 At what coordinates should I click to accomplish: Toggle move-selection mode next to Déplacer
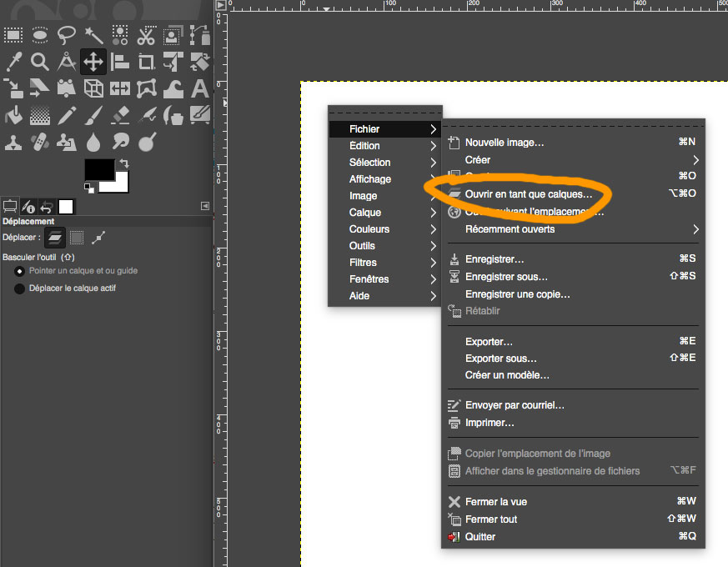point(77,238)
